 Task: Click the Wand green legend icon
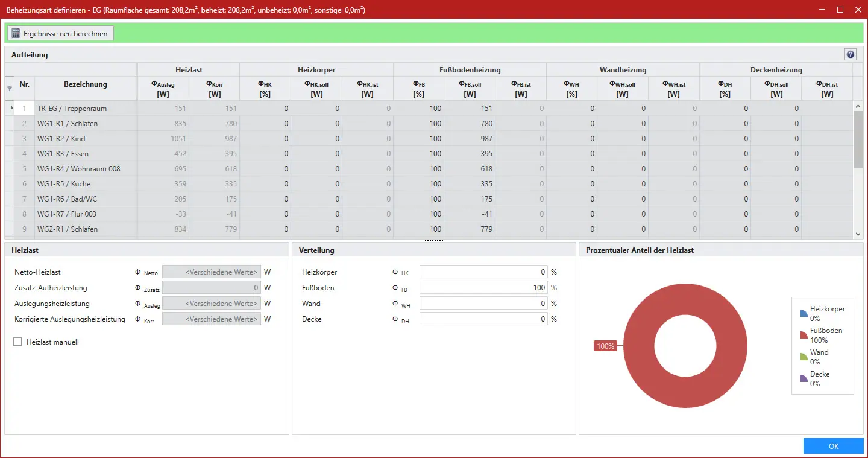click(804, 357)
